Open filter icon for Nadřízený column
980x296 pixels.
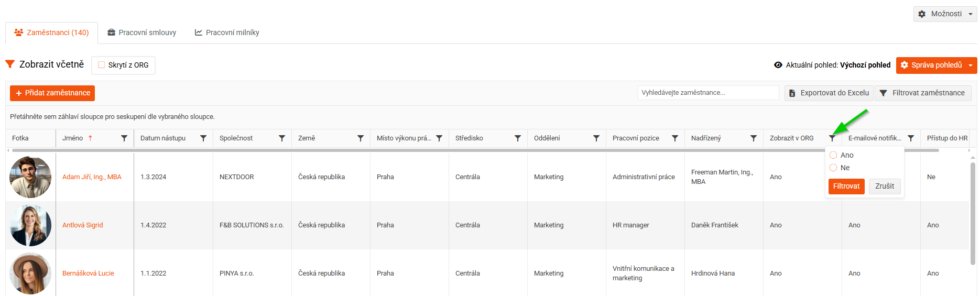(x=754, y=138)
